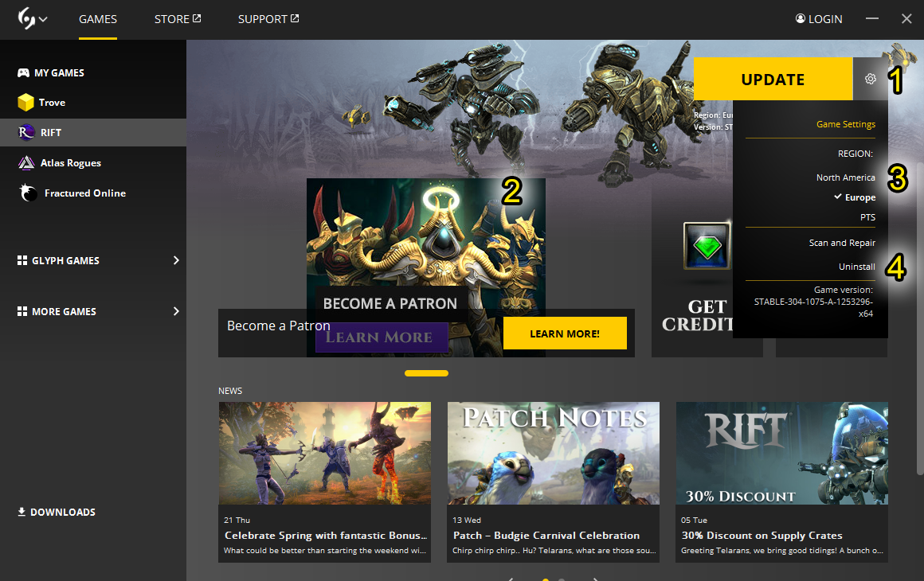Screen dimensions: 924x581
Task: Minimize the Glyph launcher window
Action: (872, 19)
